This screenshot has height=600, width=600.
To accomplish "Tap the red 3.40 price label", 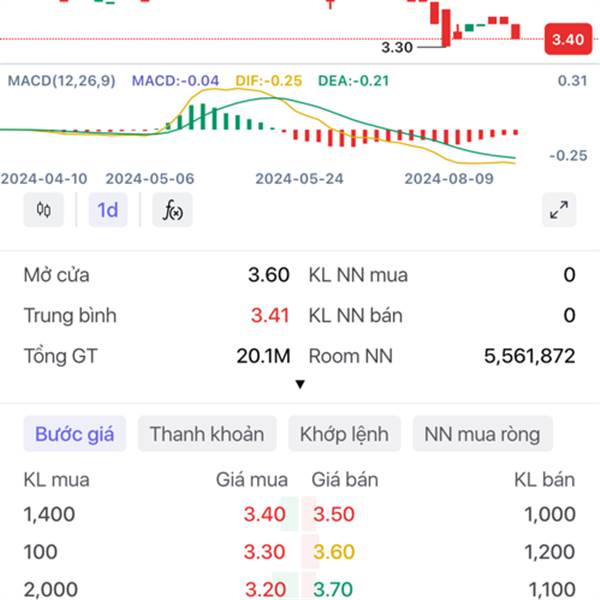I will (x=568, y=39).
